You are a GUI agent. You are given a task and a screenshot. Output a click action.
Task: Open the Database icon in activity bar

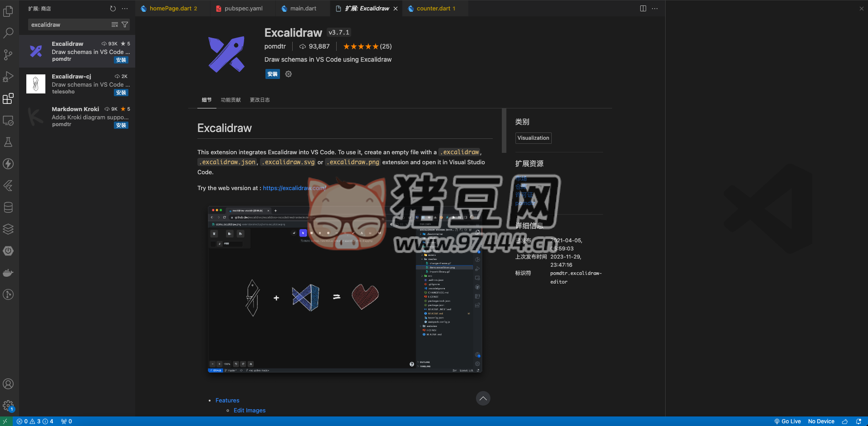tap(8, 207)
